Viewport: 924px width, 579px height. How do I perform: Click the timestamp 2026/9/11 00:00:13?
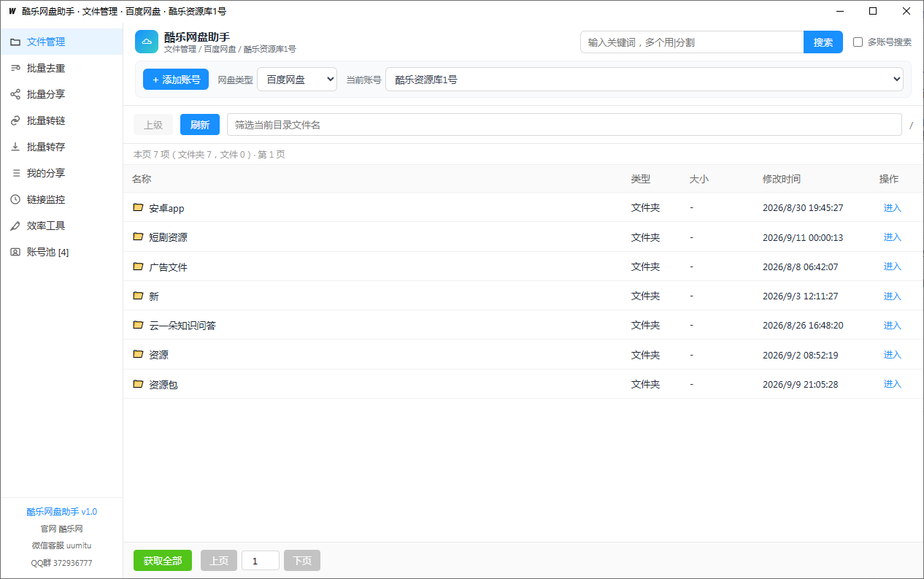(803, 237)
